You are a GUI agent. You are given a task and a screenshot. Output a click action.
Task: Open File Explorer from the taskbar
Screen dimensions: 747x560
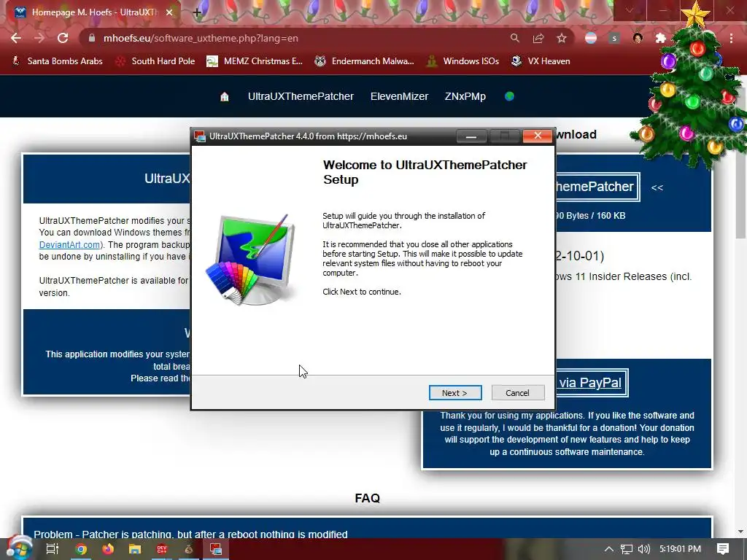(135, 549)
